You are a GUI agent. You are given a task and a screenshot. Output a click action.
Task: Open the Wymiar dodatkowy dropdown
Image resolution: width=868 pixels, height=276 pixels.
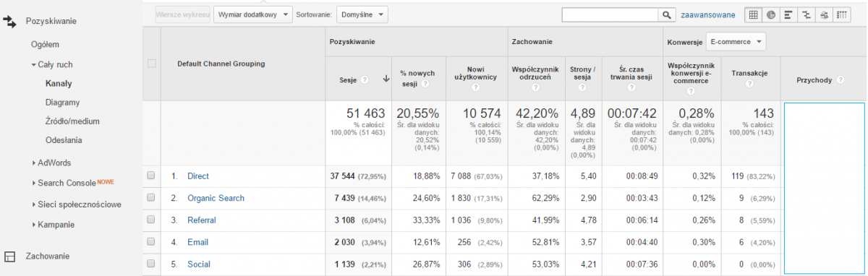[x=252, y=14]
